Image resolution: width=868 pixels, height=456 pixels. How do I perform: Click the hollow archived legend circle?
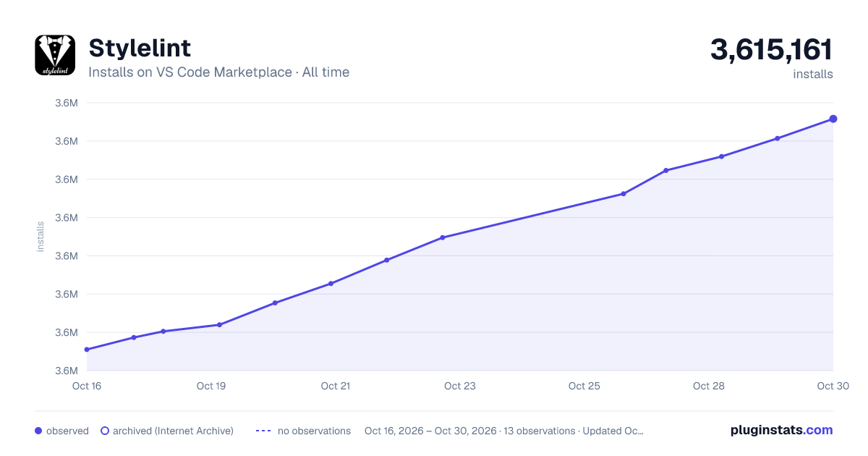coord(105,431)
